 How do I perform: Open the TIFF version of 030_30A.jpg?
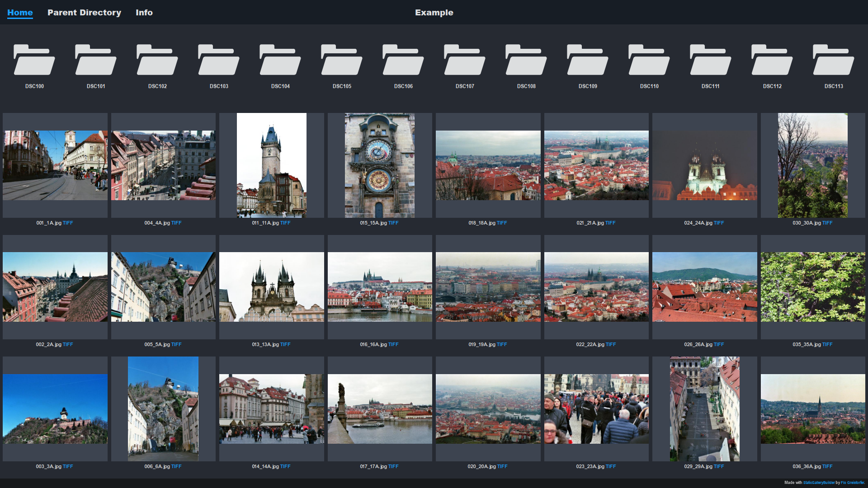826,223
